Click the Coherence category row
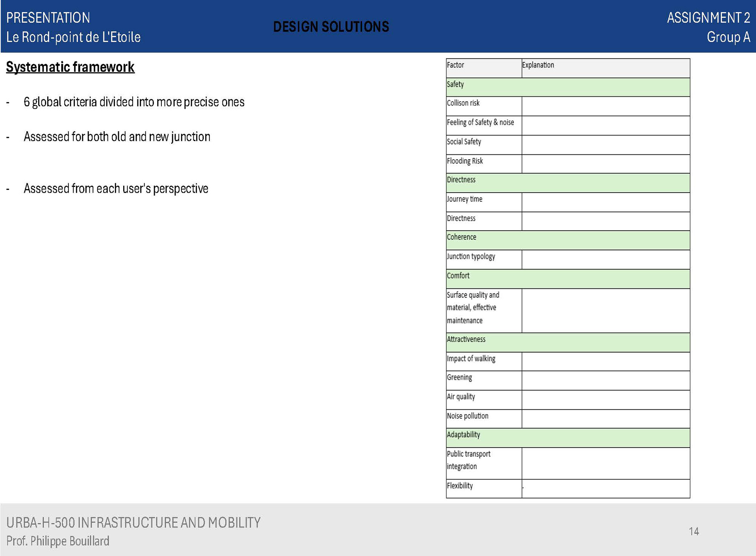Image resolution: width=756 pixels, height=556 pixels. tap(567, 240)
